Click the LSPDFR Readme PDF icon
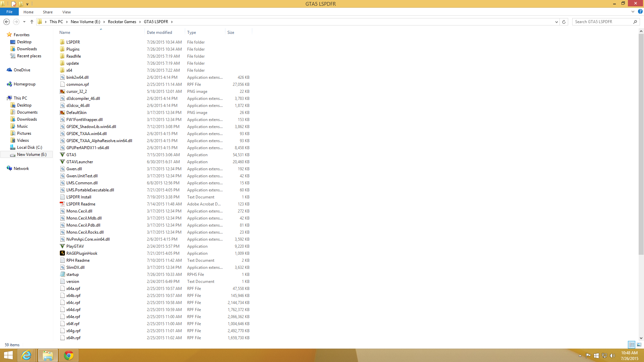 [x=62, y=204]
